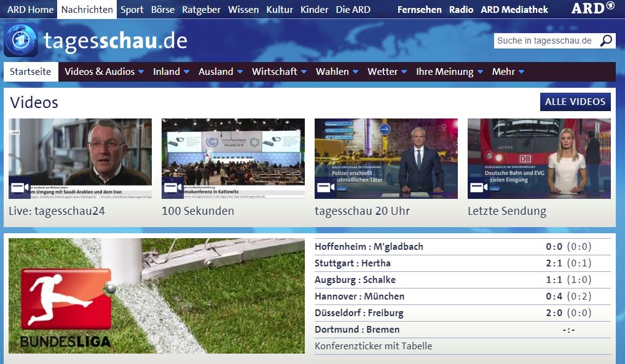The image size is (625, 364).
Task: Click the ARD logo in top bar
Action: tap(592, 8)
